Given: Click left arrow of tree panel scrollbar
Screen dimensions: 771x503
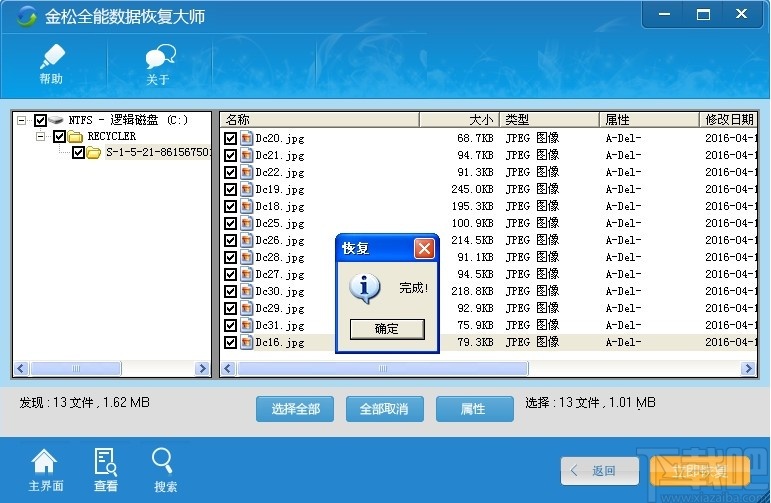Looking at the screenshot, I should click(x=21, y=368).
